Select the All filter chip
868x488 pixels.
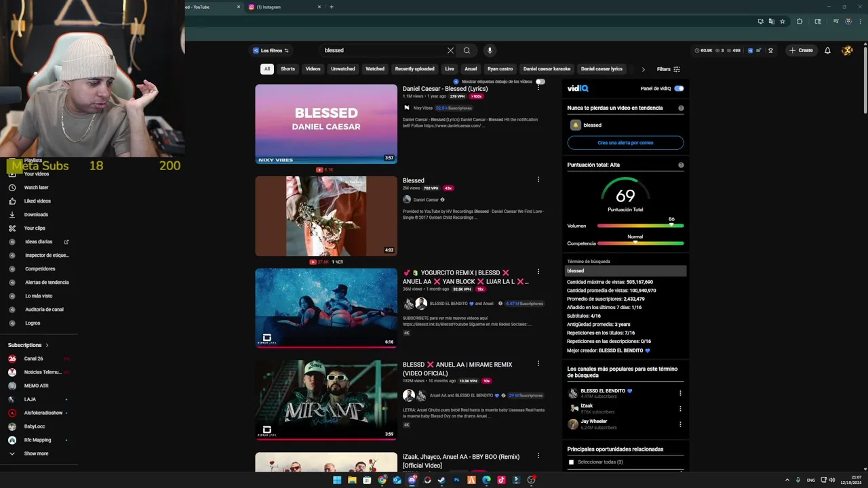[x=267, y=69]
